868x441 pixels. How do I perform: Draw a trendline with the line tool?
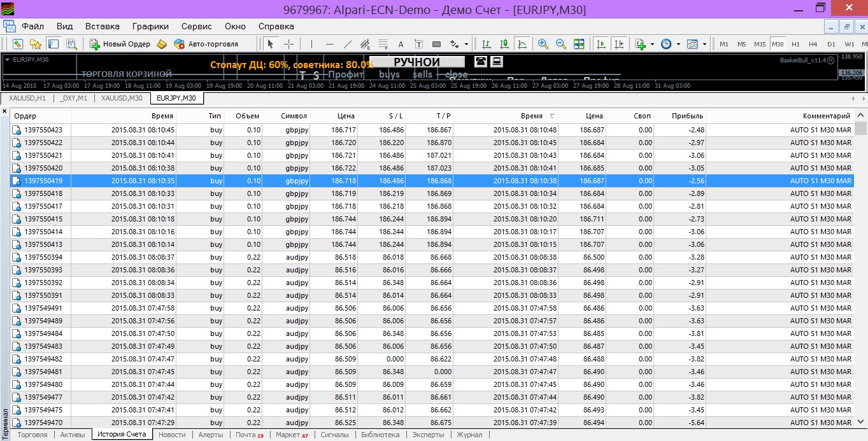pos(348,44)
